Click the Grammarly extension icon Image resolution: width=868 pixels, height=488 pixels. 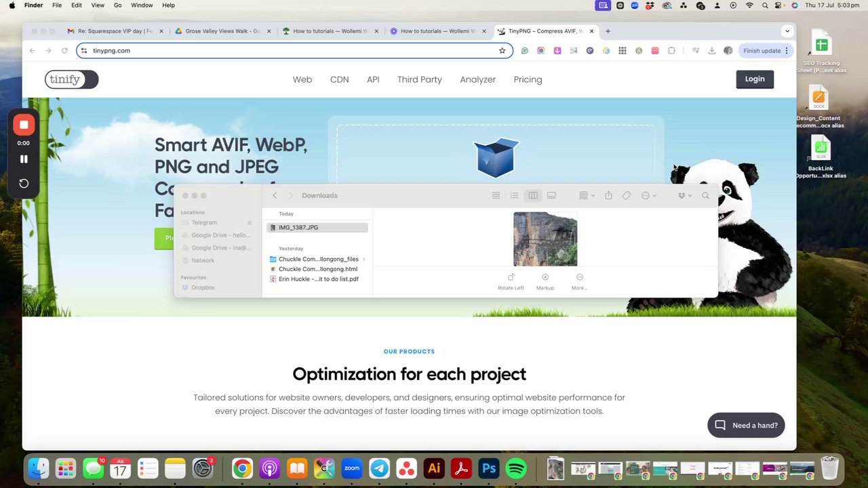coord(525,51)
